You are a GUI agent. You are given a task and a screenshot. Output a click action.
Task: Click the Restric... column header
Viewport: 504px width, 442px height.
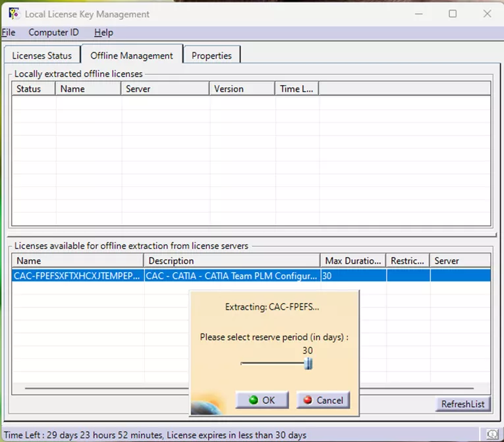click(408, 261)
